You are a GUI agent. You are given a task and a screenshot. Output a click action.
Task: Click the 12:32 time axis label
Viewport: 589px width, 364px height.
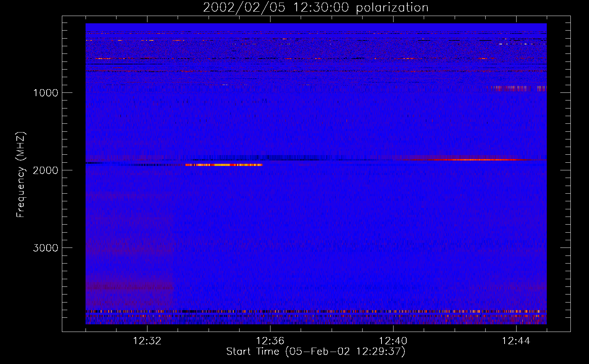[x=147, y=341]
